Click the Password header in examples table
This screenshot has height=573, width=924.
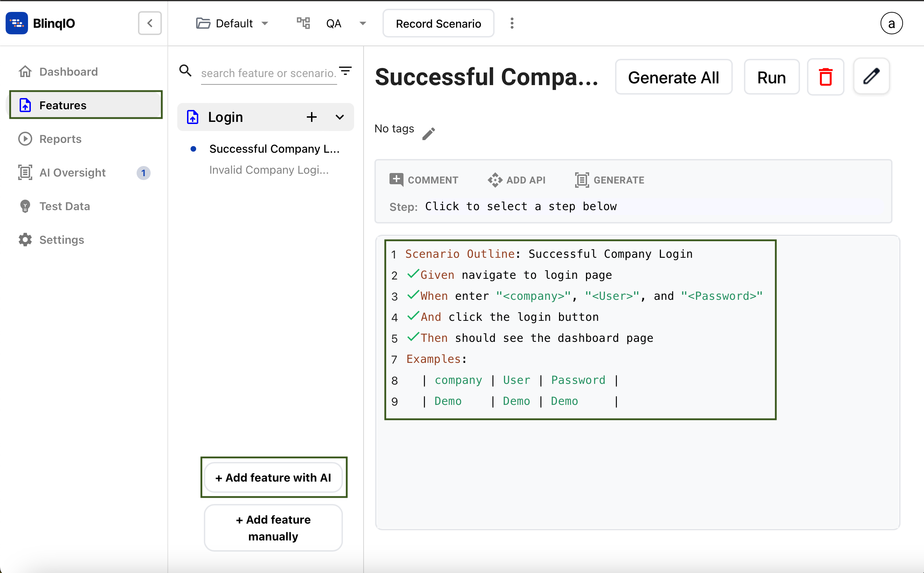(578, 380)
